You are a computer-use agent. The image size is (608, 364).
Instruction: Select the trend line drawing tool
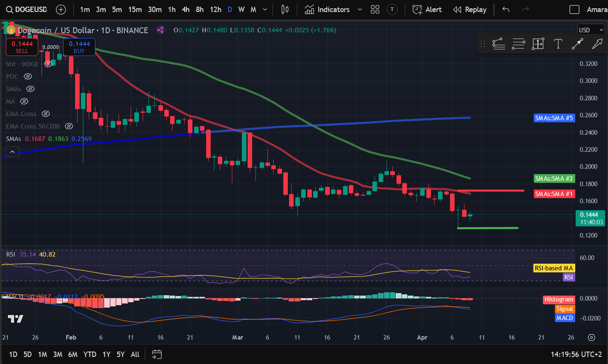click(577, 44)
